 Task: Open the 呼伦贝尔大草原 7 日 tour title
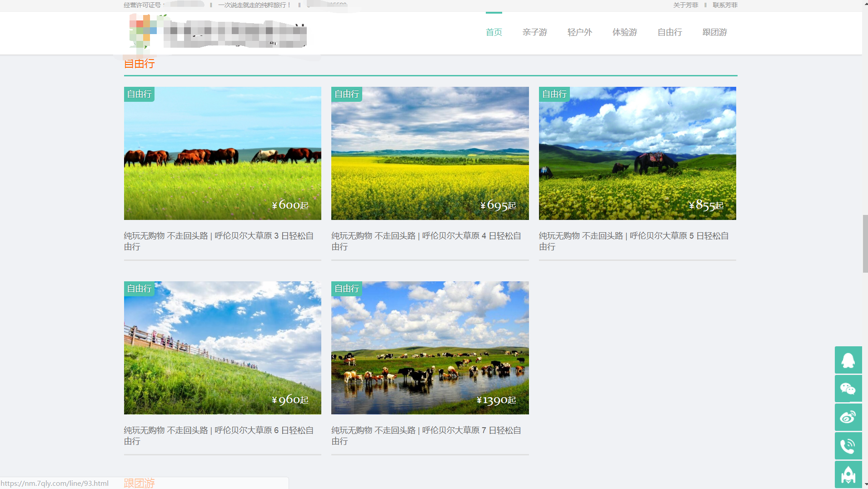(426, 436)
